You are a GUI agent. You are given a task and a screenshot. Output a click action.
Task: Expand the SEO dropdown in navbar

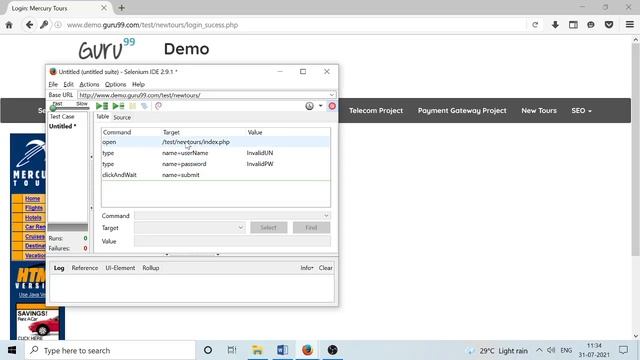click(581, 111)
